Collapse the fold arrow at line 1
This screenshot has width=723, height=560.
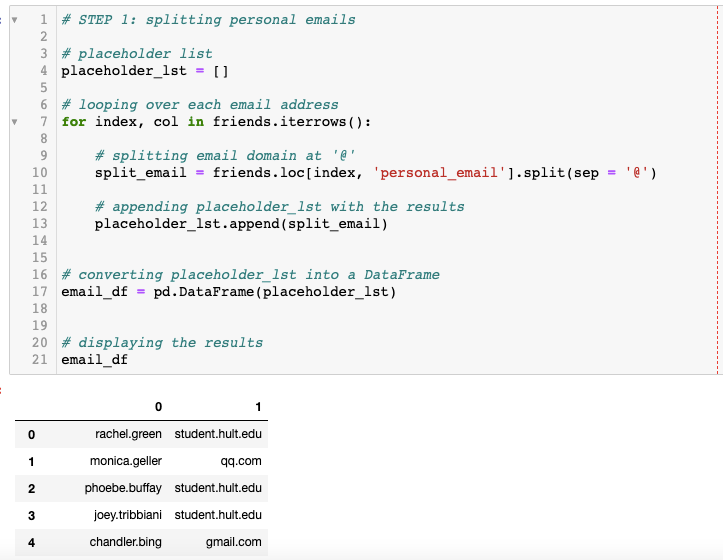tap(14, 20)
